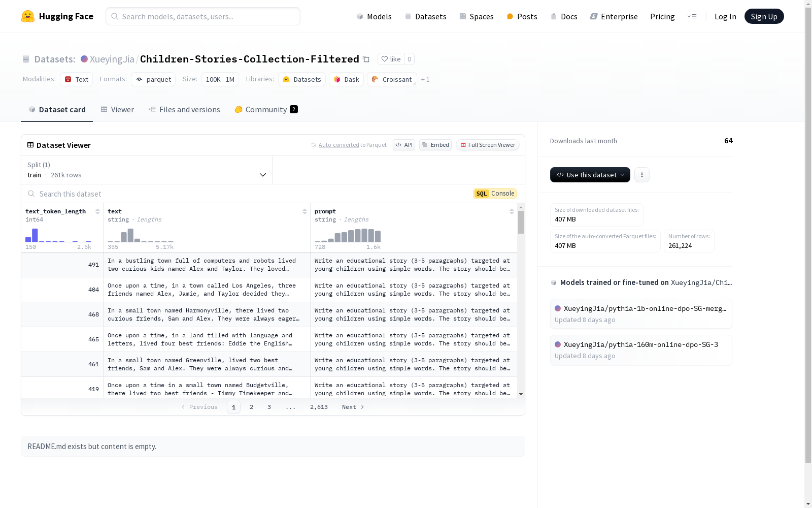Click the Auto-converted link
This screenshot has height=508, width=812.
[339, 145]
